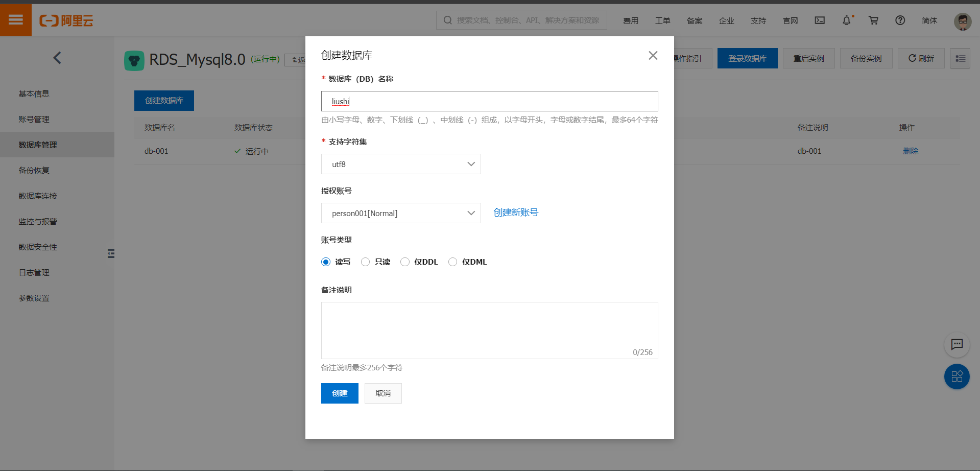Open the 企业 top menu

click(x=727, y=20)
